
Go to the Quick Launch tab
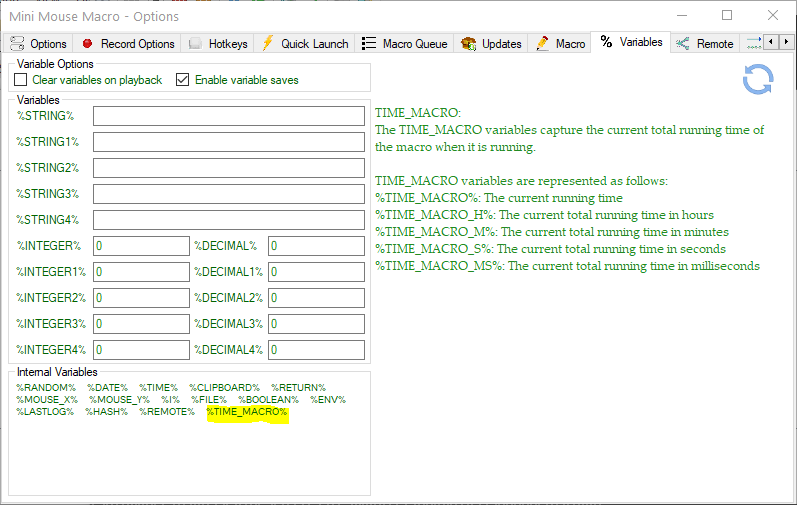point(305,44)
